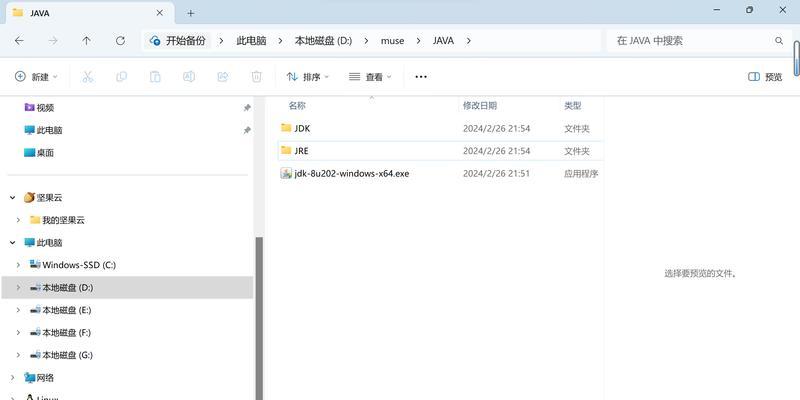Expand the 本地磁盘 (G:) node
Screen dimensions: 800x400
click(x=18, y=355)
